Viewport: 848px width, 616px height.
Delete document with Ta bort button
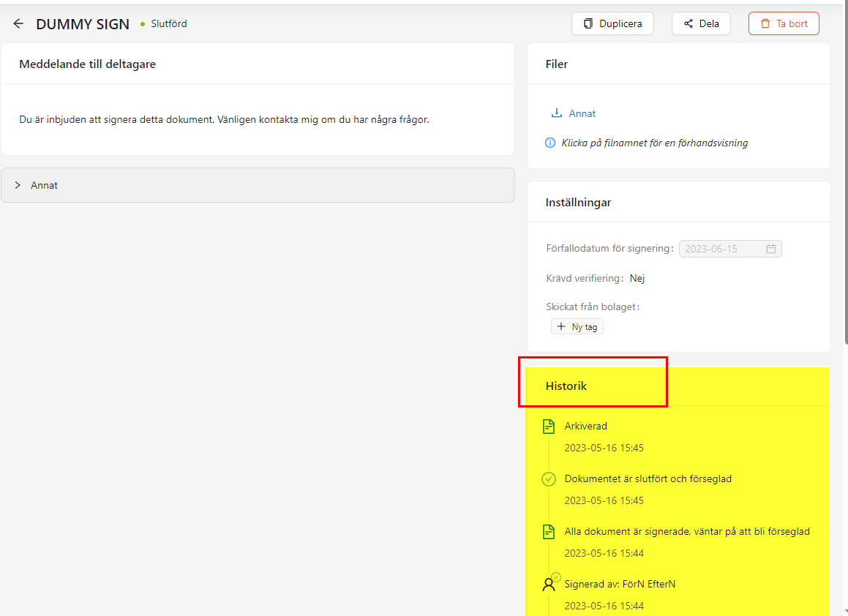[784, 24]
